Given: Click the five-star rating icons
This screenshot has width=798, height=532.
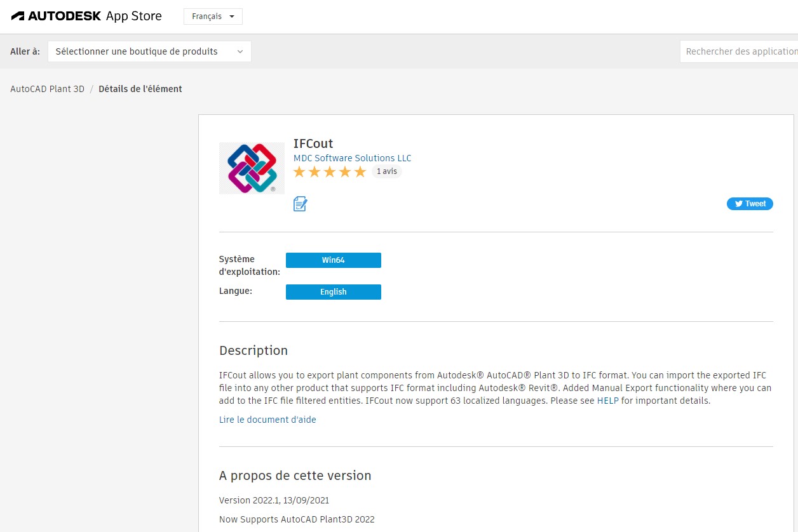Looking at the screenshot, I should (x=329, y=171).
